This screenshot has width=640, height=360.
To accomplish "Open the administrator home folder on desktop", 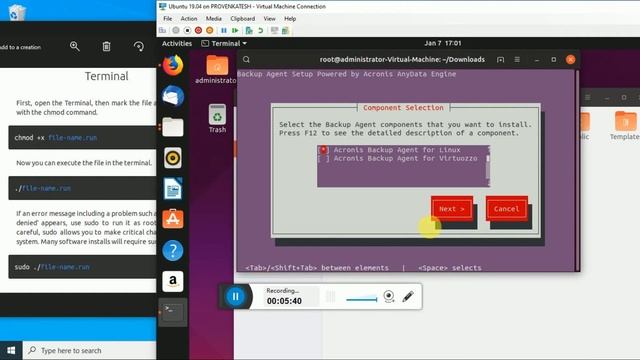I will 217,69.
